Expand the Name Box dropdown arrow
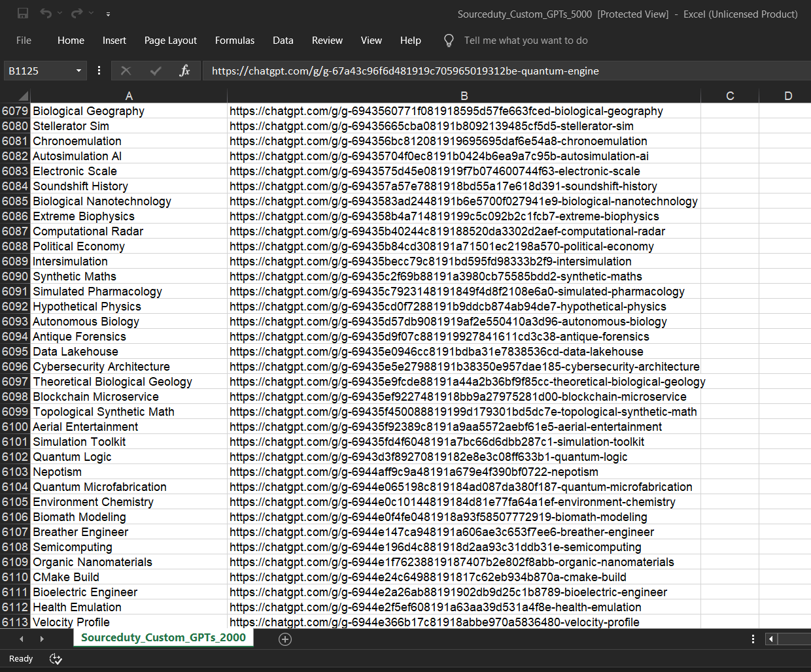Viewport: 811px width, 672px height. click(x=78, y=71)
